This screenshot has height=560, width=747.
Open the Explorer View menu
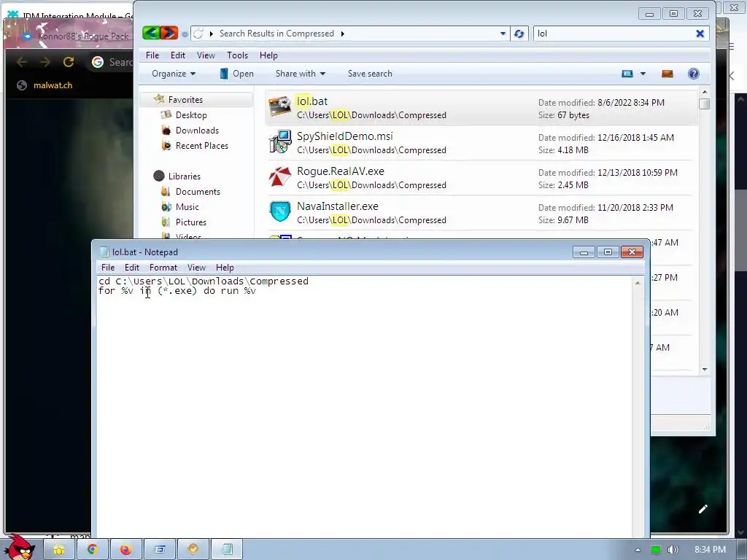(x=206, y=55)
